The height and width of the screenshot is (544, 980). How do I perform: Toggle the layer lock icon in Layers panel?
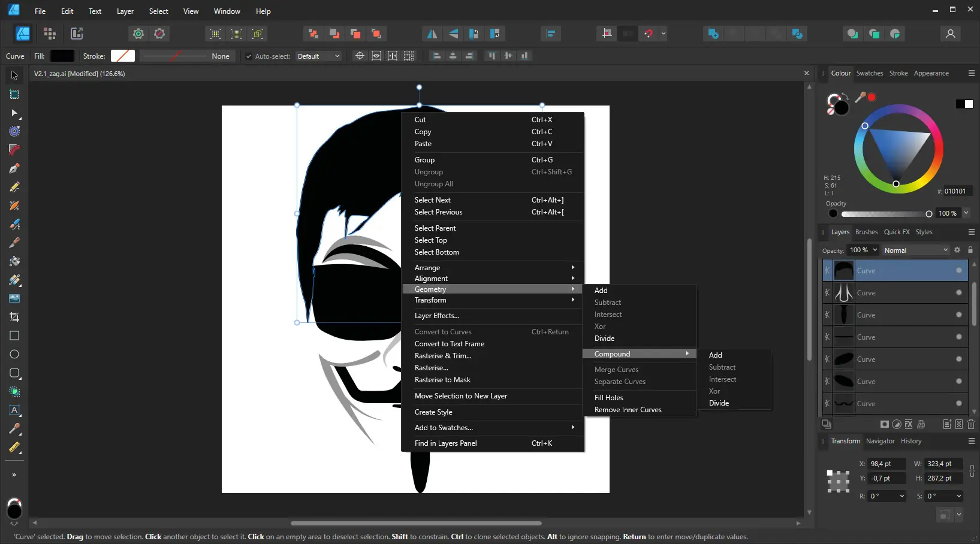[x=970, y=250]
